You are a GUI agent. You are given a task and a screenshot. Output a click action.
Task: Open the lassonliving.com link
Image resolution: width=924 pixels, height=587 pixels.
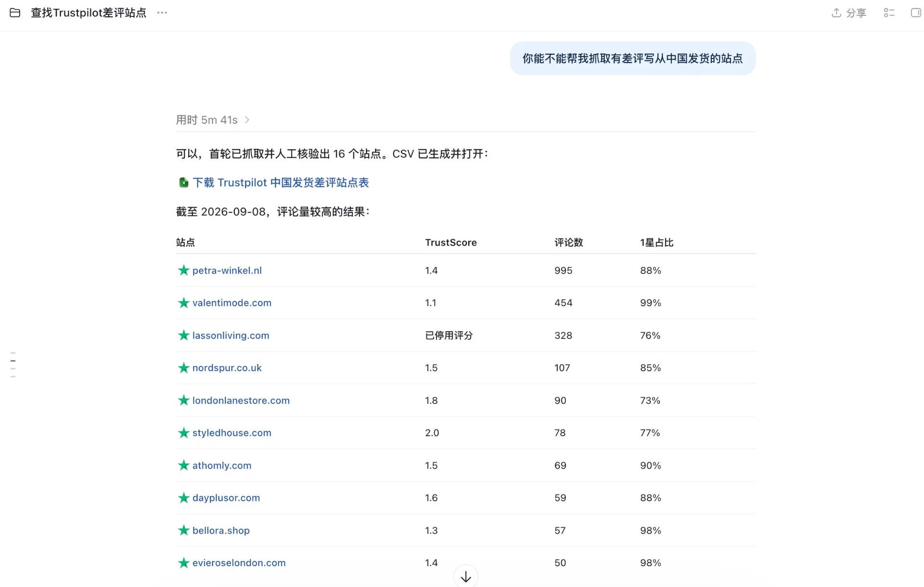[x=231, y=336]
